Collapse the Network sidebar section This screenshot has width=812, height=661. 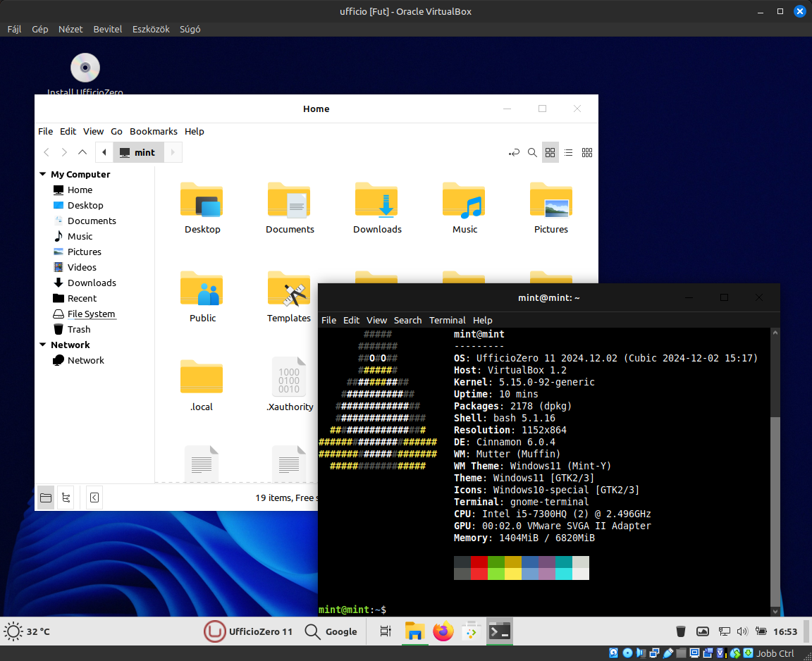(43, 345)
